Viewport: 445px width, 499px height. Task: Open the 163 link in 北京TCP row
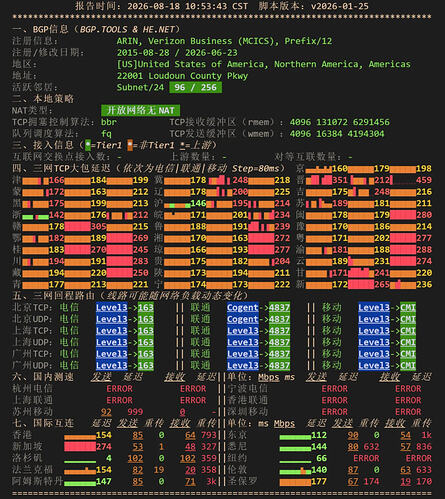click(x=146, y=307)
